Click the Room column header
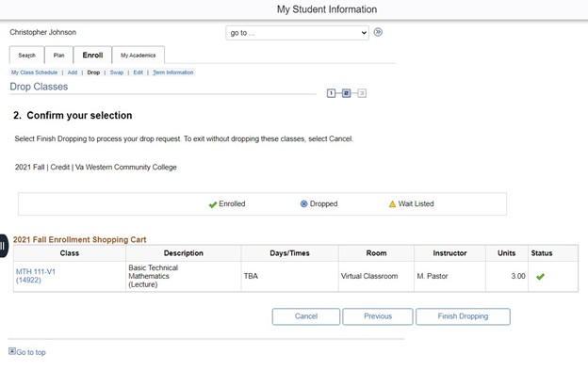The image size is (588, 371). click(x=376, y=253)
